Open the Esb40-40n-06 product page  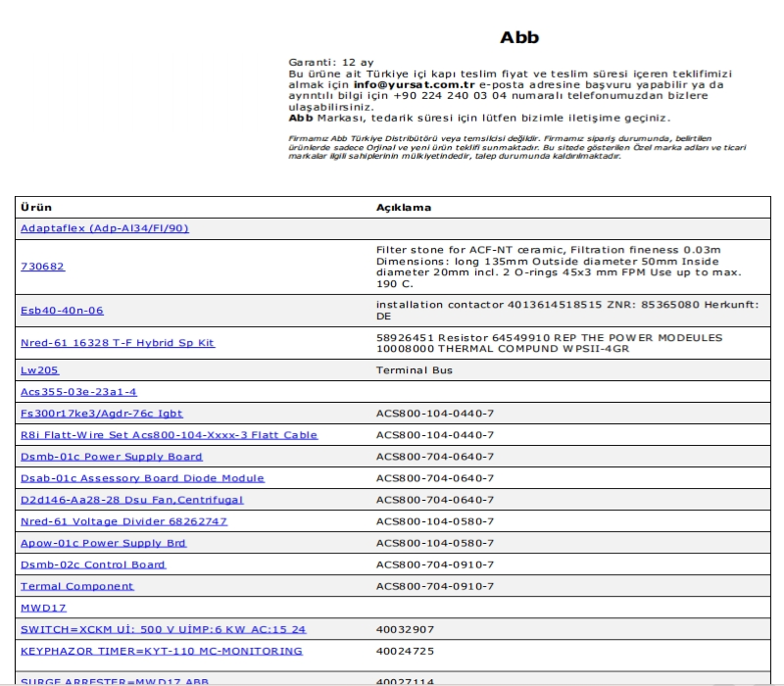pyautogui.click(x=62, y=311)
